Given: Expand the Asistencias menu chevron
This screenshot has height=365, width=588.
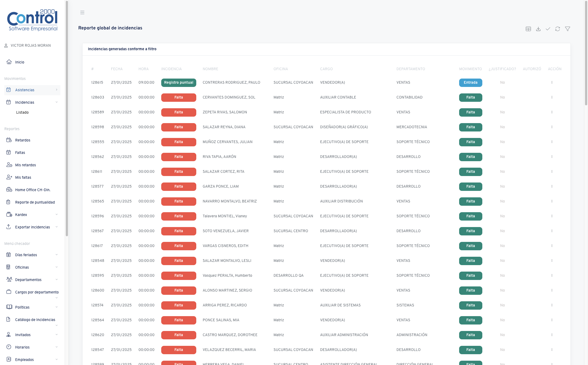Looking at the screenshot, I should [x=57, y=90].
